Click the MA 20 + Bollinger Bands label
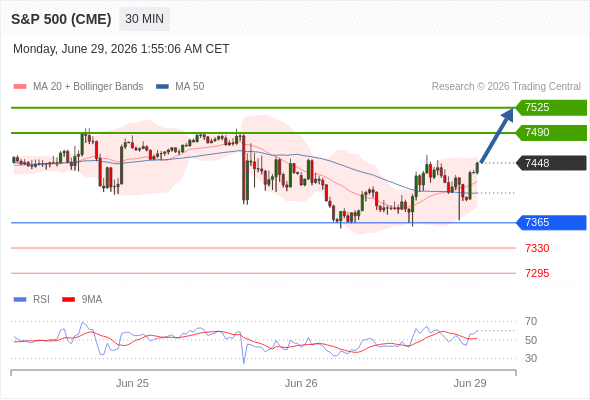 pos(88,87)
